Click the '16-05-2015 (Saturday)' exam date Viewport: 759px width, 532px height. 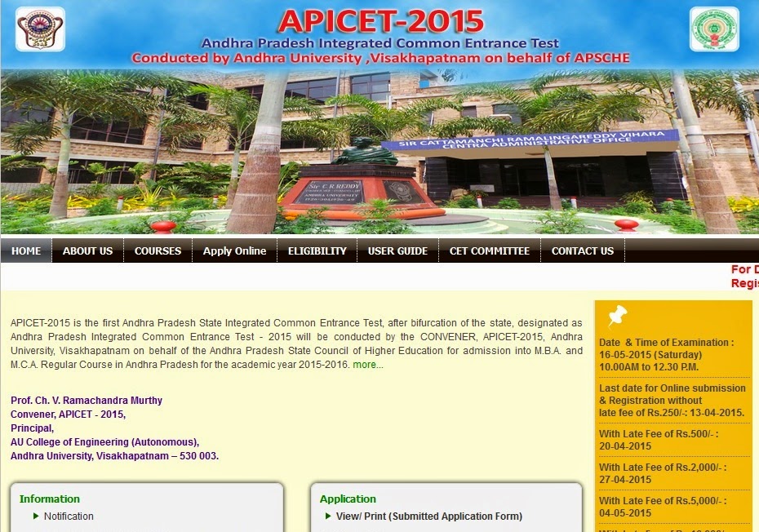tap(650, 354)
